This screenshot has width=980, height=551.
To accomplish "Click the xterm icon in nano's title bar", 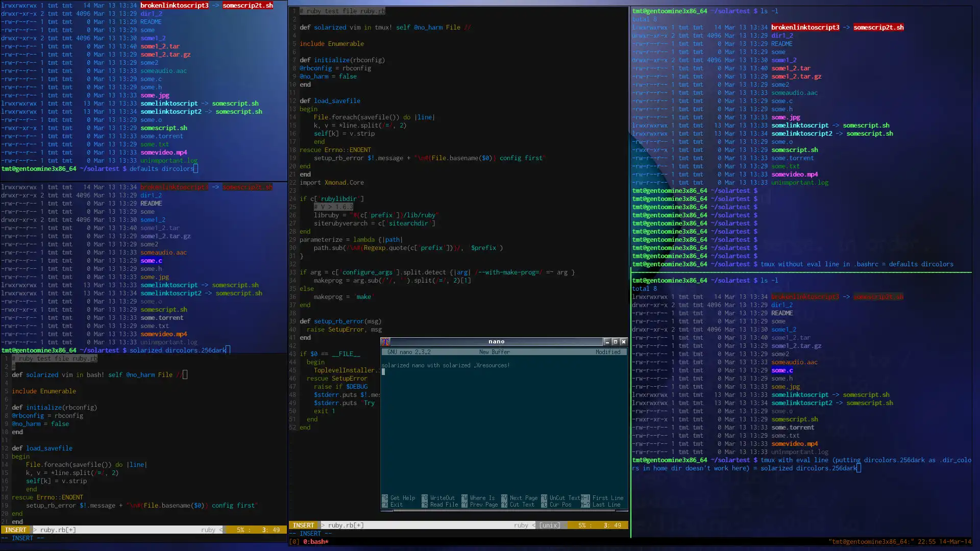I will click(x=385, y=342).
